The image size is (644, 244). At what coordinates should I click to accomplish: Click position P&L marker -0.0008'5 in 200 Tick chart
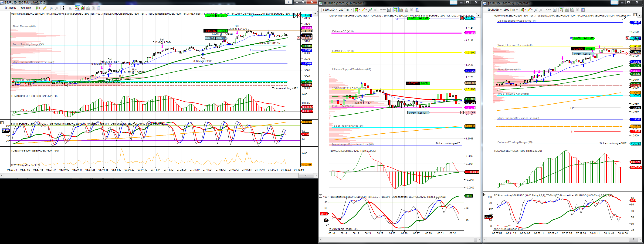(413, 83)
